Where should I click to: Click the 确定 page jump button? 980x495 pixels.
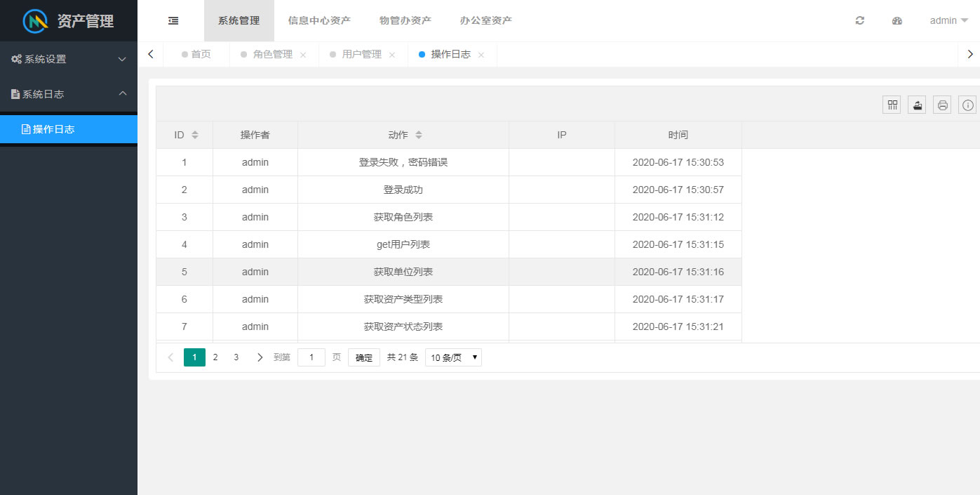click(x=364, y=357)
